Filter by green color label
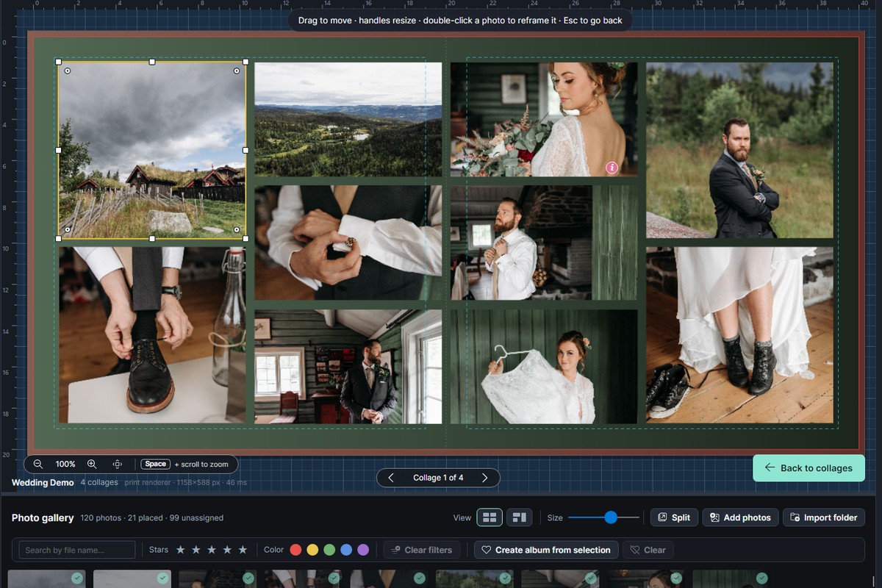The height and width of the screenshot is (588, 882). [x=329, y=550]
